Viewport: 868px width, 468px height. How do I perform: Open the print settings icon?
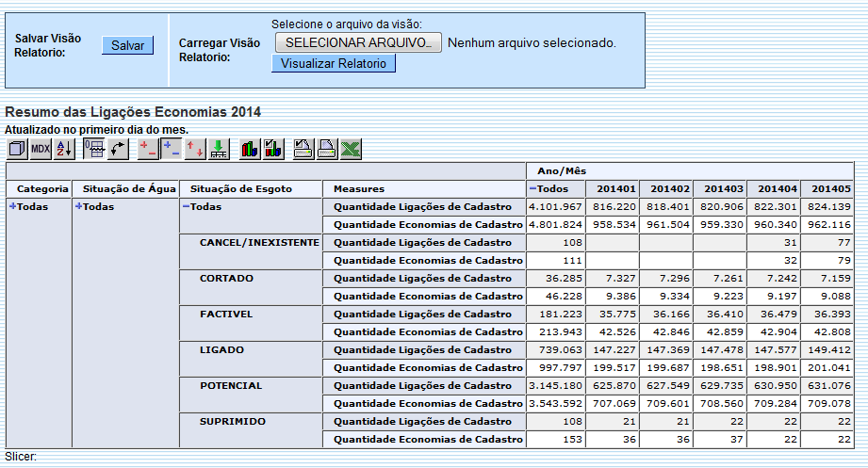click(303, 149)
